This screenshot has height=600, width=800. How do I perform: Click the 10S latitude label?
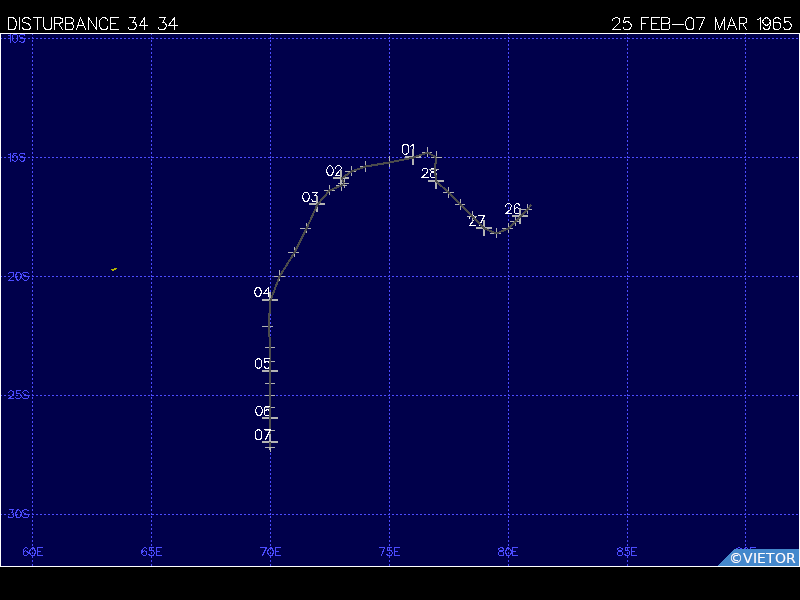click(x=16, y=39)
